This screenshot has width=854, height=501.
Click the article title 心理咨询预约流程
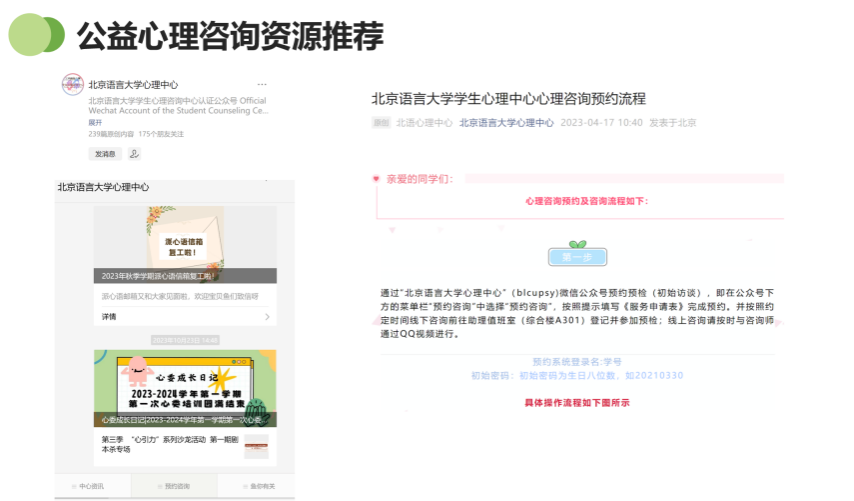tap(508, 98)
